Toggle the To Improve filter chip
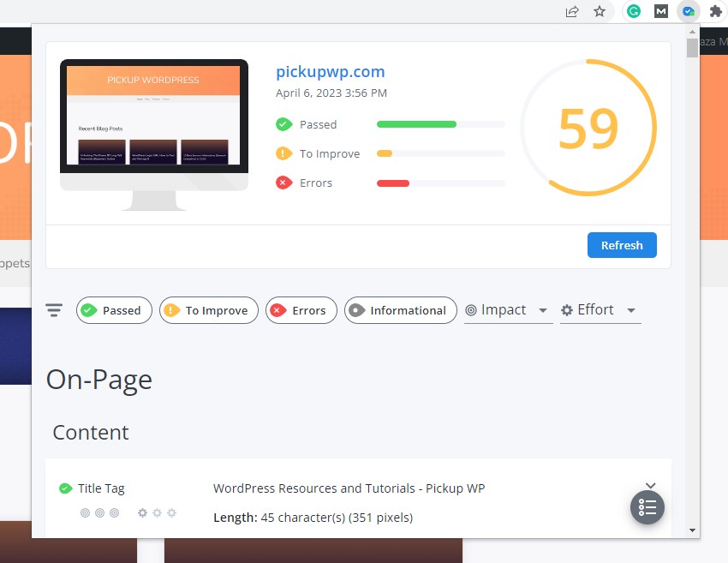 (209, 310)
